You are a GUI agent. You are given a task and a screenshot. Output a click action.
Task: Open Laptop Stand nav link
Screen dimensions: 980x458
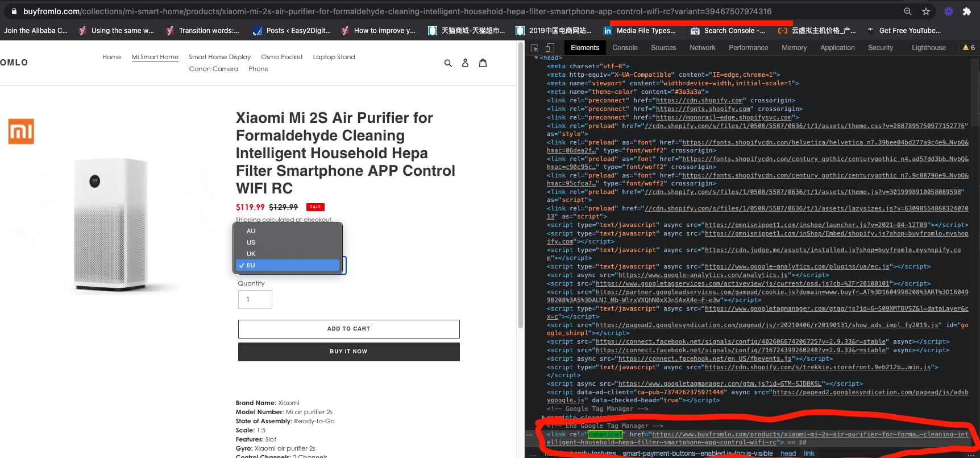[x=334, y=57]
